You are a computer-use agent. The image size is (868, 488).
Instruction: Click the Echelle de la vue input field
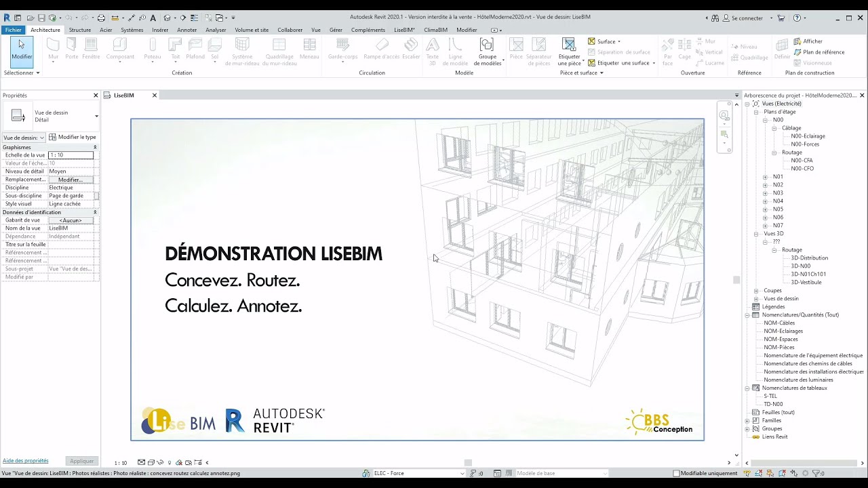(71, 155)
